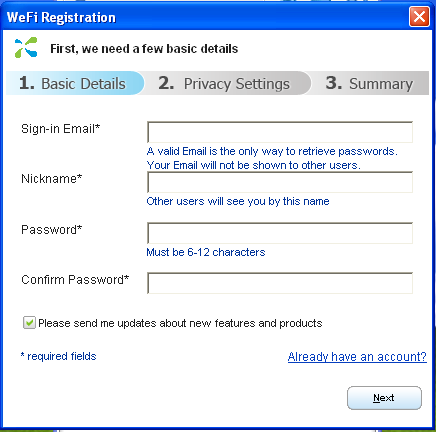
Task: Click the WeFi Registration title bar
Action: point(207,17)
